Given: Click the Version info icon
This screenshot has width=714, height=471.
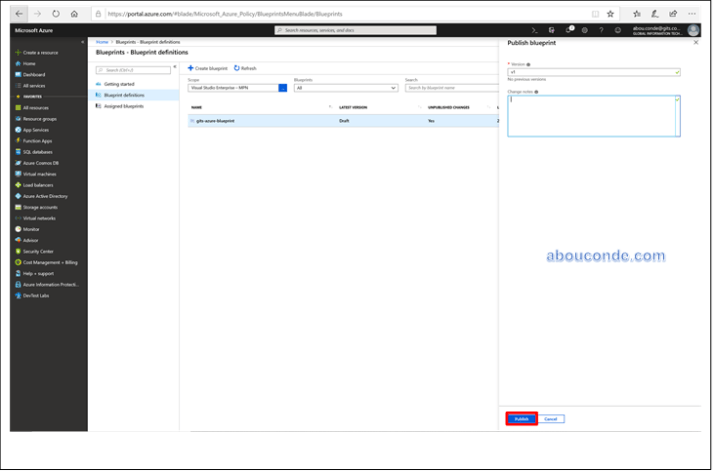Looking at the screenshot, I should point(529,64).
